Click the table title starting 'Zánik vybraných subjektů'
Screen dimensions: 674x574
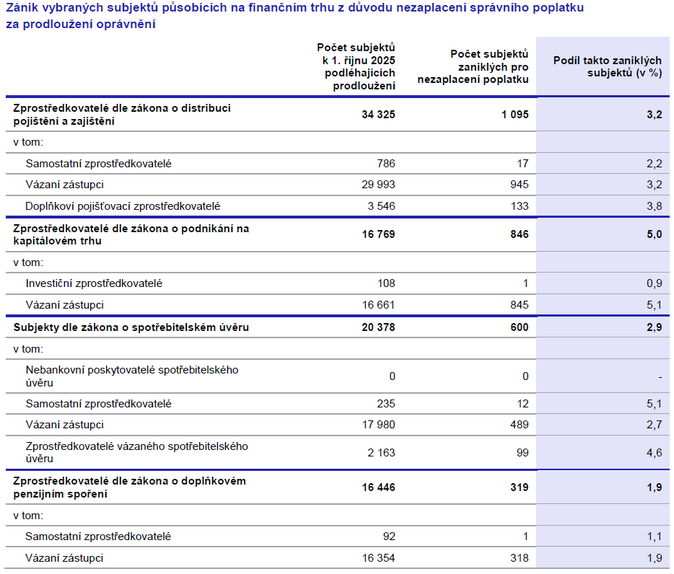295,16
